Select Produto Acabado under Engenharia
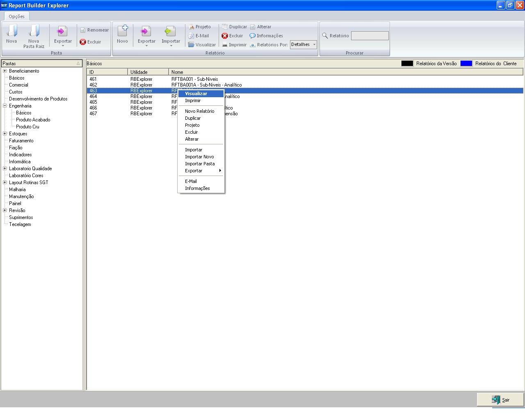The width and height of the screenshot is (525, 420). (x=33, y=120)
